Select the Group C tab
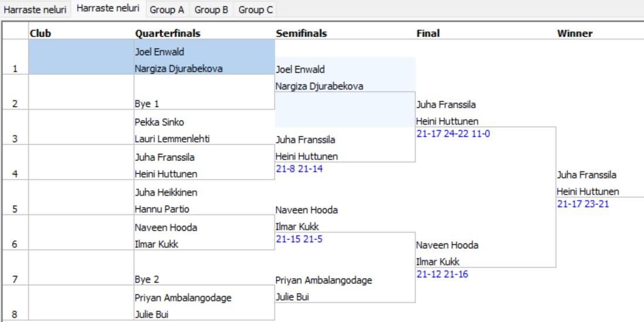 255,10
